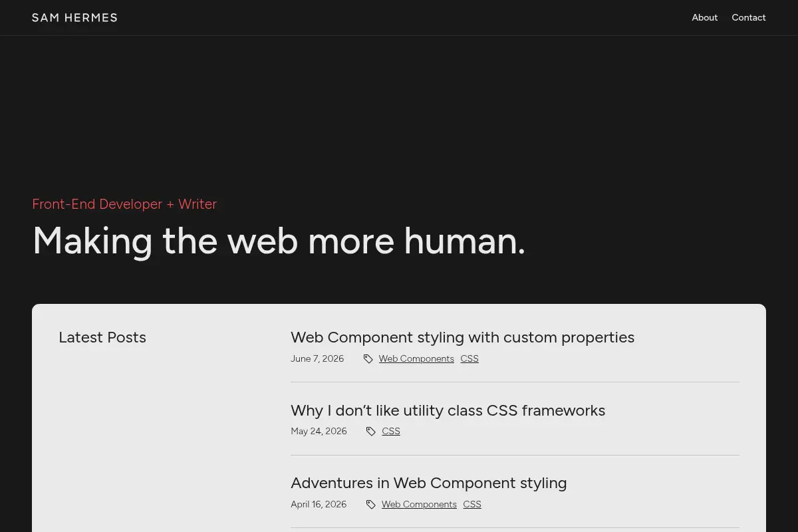The image size is (798, 532).
Task: Click the 'Making the web more human.' heading
Action: coord(279,241)
